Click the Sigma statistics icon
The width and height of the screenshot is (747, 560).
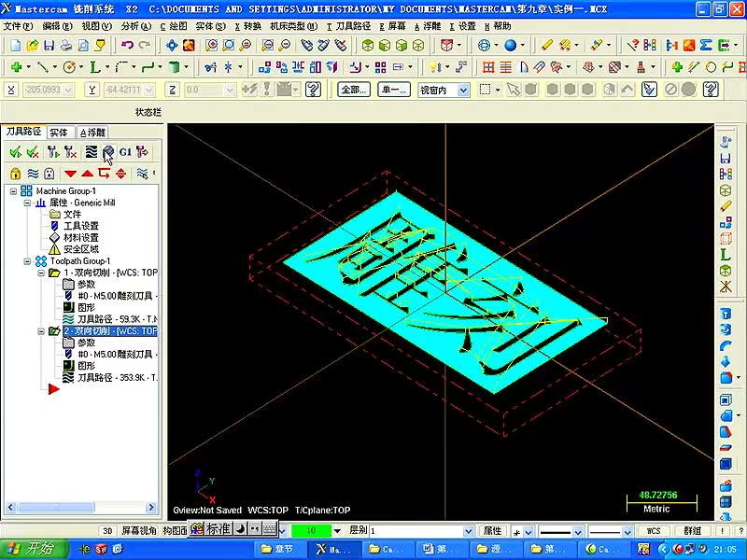(706, 45)
